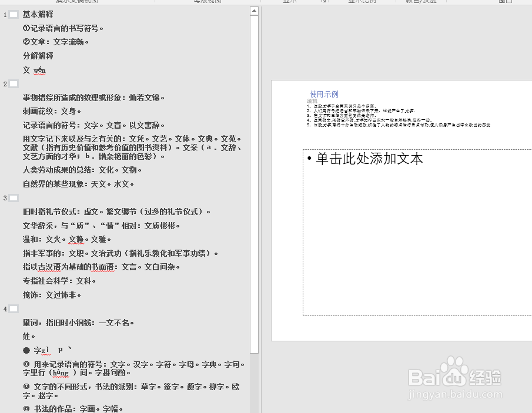Select slide 1 icon in outline pane
The height and width of the screenshot is (413, 532).
coord(14,15)
